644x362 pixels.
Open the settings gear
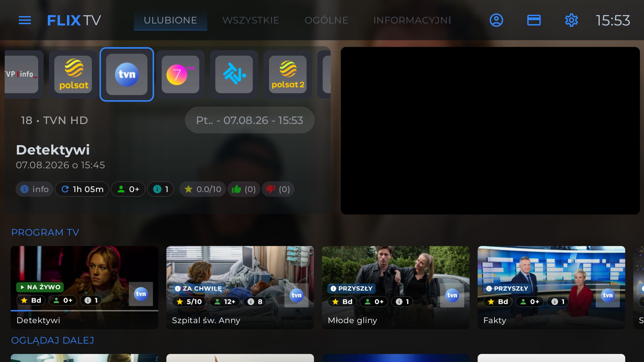(572, 20)
